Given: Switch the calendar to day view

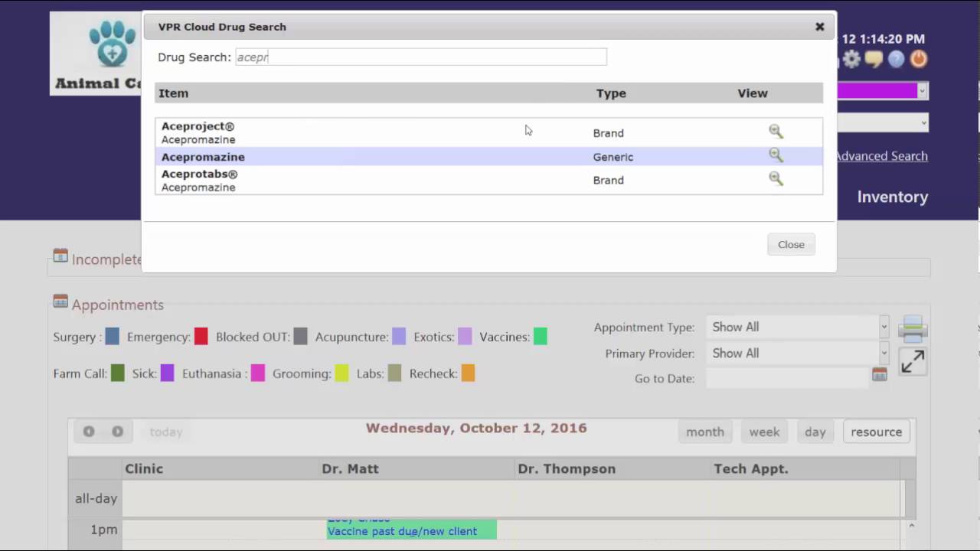Looking at the screenshot, I should click(x=815, y=432).
